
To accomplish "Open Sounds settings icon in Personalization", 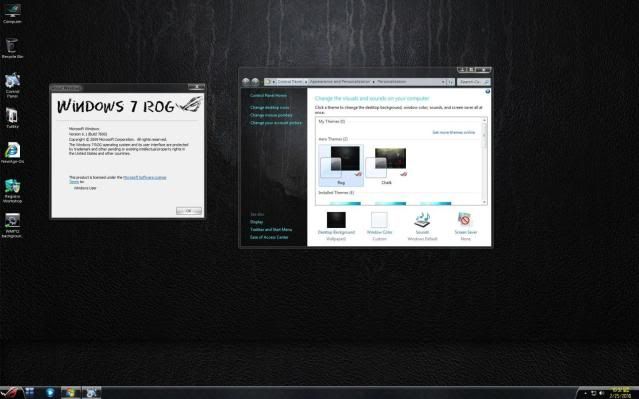I will (422, 226).
